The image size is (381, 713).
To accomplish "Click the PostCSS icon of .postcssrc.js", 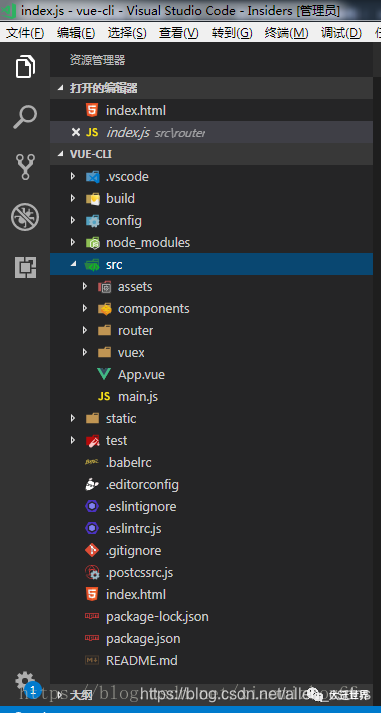I will tap(92, 572).
